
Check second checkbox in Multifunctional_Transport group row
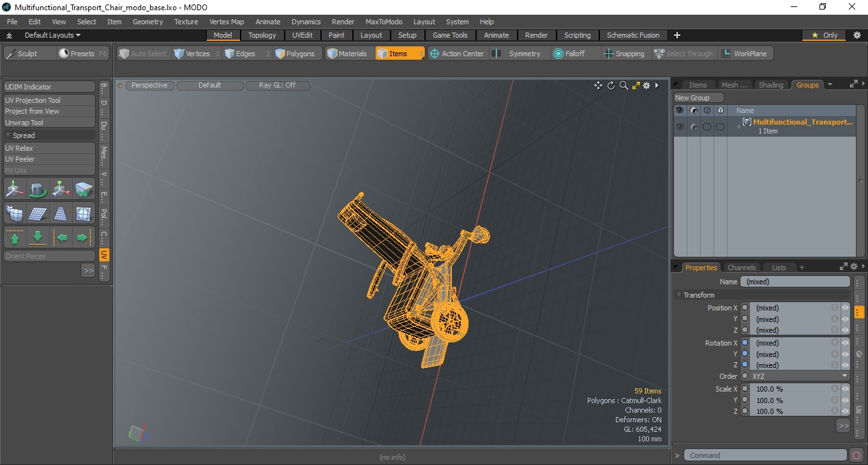(720, 126)
